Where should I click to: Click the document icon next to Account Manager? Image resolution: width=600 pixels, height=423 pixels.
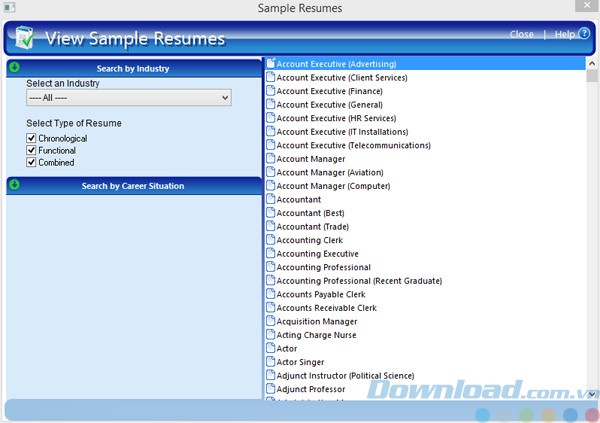pyautogui.click(x=270, y=159)
